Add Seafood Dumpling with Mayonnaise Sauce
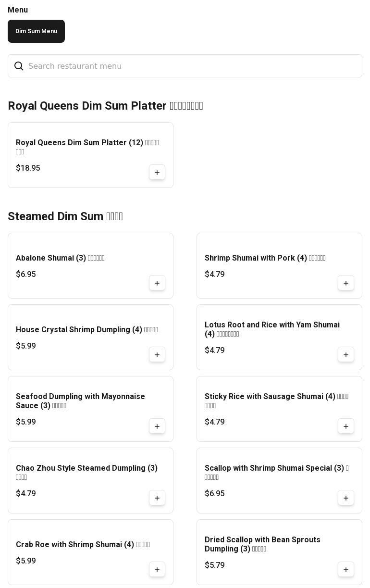 [x=157, y=426]
